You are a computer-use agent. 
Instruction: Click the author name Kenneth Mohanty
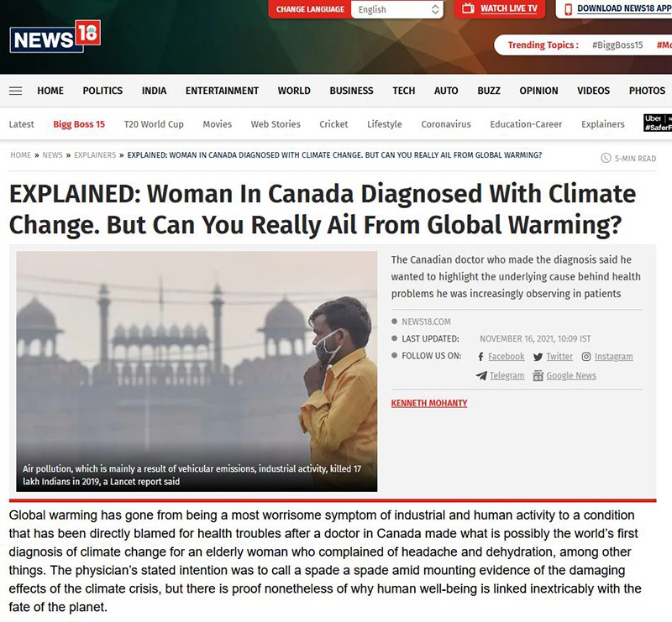click(x=429, y=403)
